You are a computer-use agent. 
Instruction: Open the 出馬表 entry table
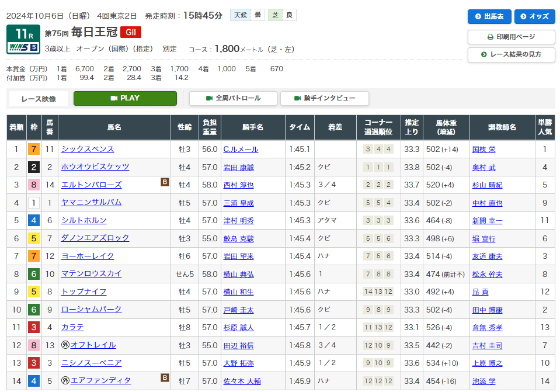[489, 16]
